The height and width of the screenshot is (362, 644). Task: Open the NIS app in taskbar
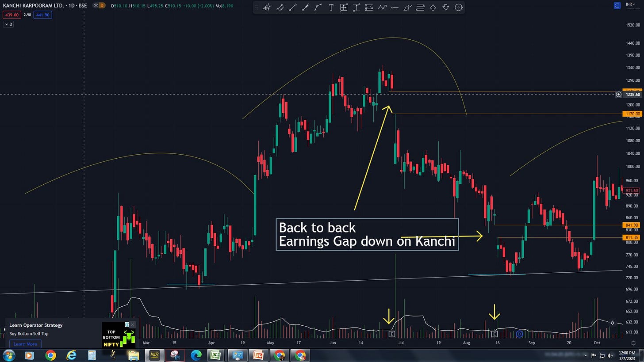pyautogui.click(x=154, y=355)
